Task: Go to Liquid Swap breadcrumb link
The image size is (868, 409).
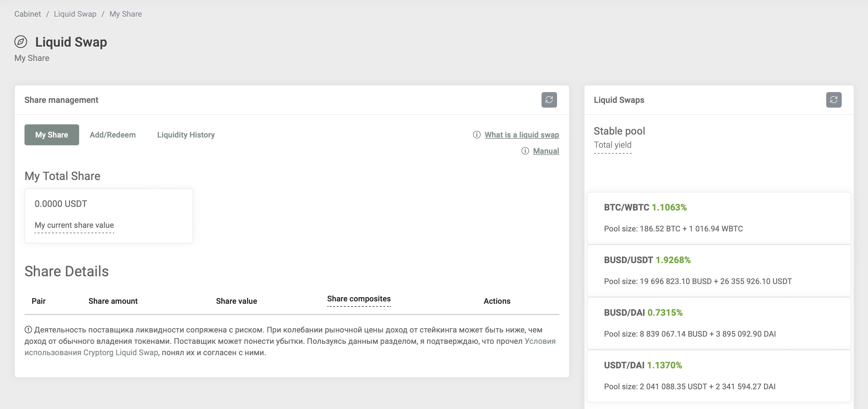Action: [x=75, y=14]
